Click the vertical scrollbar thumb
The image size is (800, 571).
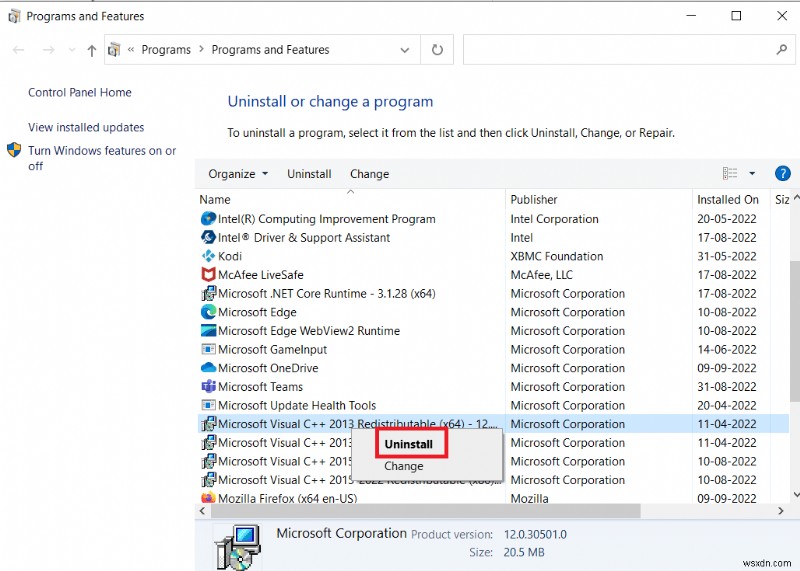795,332
